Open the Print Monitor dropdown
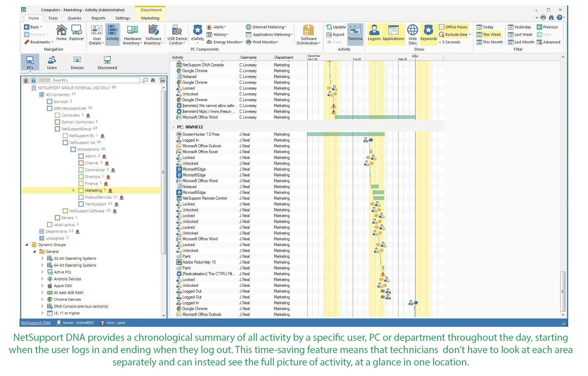Screen dimensions: 588x376 [x=262, y=42]
